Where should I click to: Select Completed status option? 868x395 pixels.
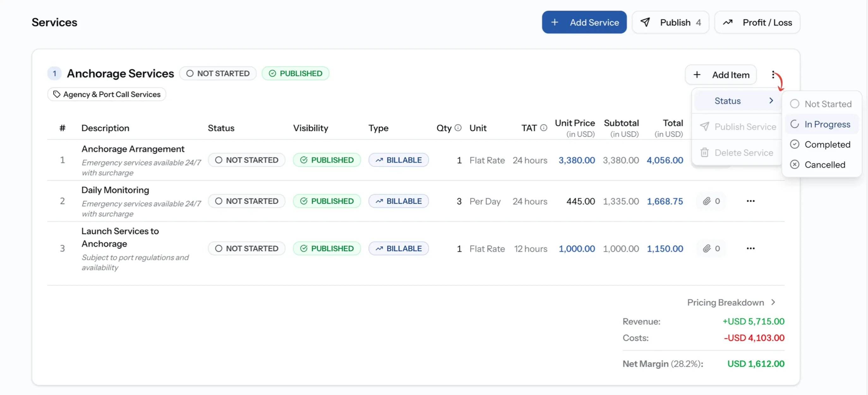(x=821, y=144)
